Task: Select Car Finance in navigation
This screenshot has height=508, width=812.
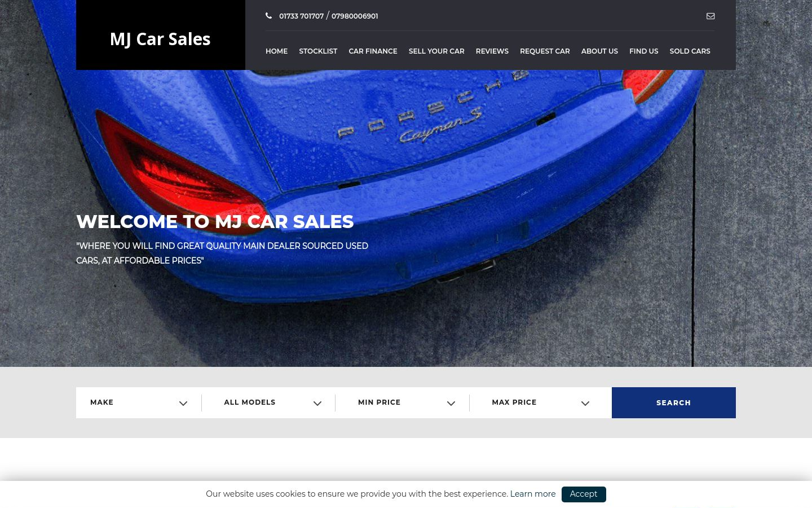Action: [x=373, y=51]
